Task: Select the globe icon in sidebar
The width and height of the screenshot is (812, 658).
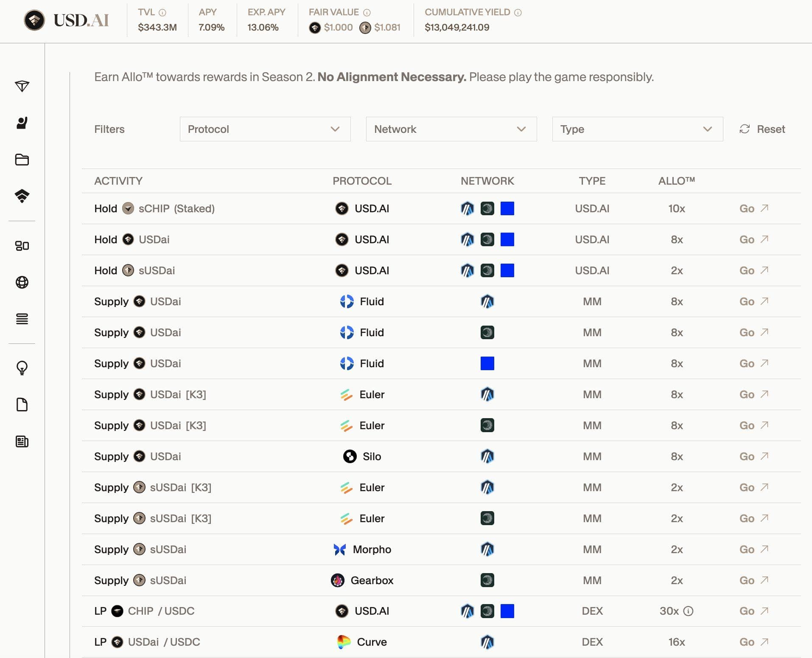Action: [22, 282]
